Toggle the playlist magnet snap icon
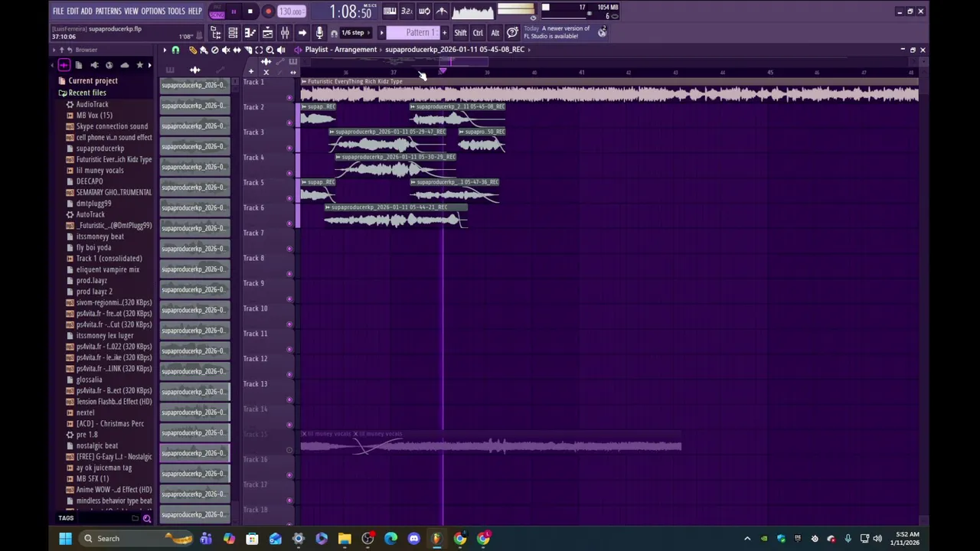 click(175, 50)
